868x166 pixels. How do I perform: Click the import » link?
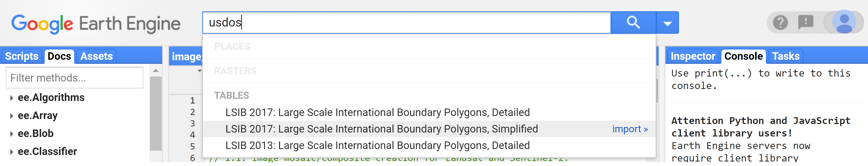[x=630, y=129]
